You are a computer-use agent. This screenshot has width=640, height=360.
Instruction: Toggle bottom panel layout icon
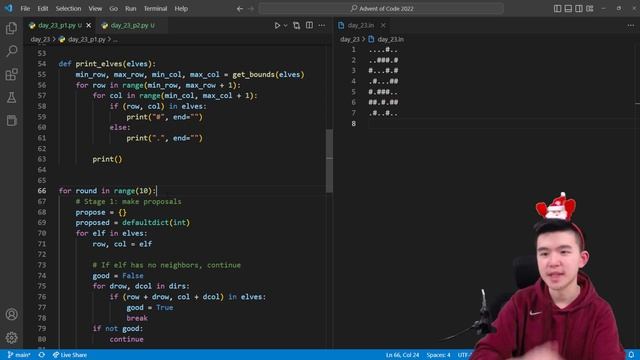[568, 9]
